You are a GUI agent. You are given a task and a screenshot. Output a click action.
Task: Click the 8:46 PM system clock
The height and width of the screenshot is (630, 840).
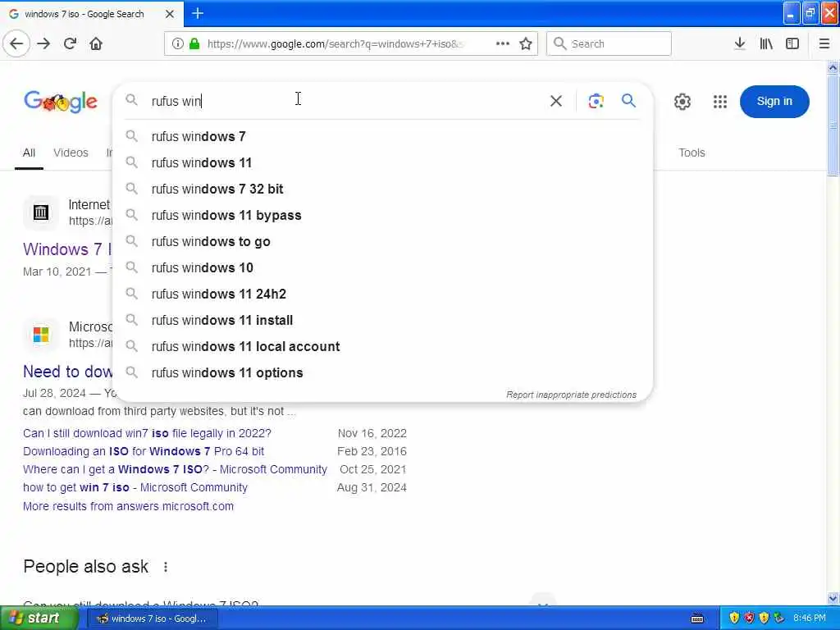point(810,619)
